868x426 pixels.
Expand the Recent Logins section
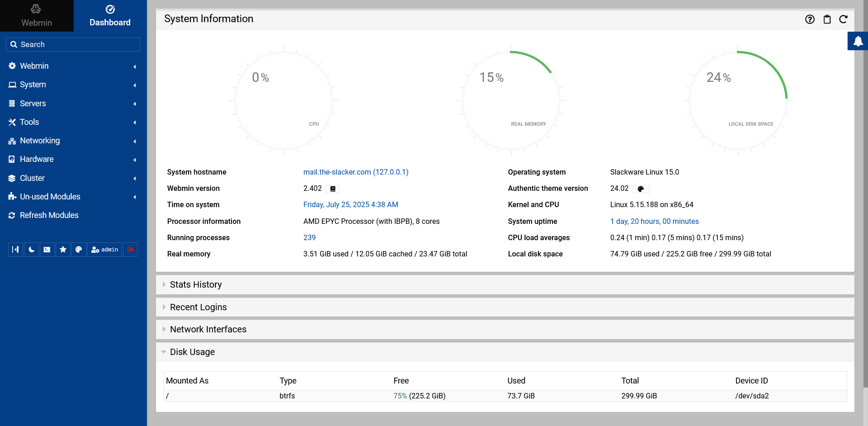coord(198,307)
